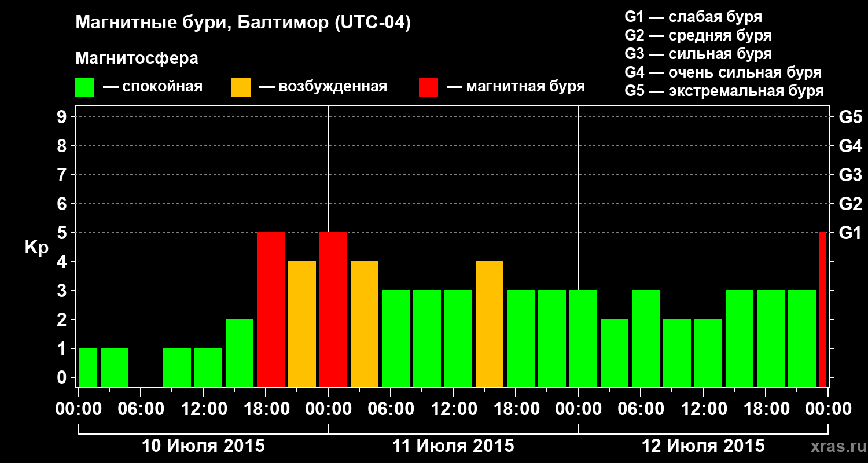Click the '06:00' time label above '11 Июля 2015'
Image resolution: width=868 pixels, height=463 pixels.
coord(392,409)
